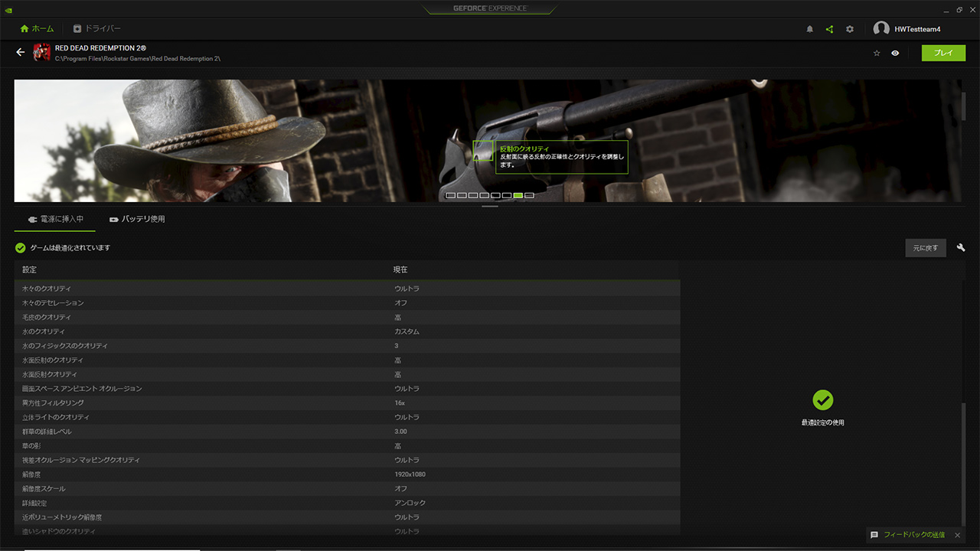Image resolution: width=980 pixels, height=551 pixels.
Task: Click the Rockstar Games install path text
Action: tap(138, 59)
